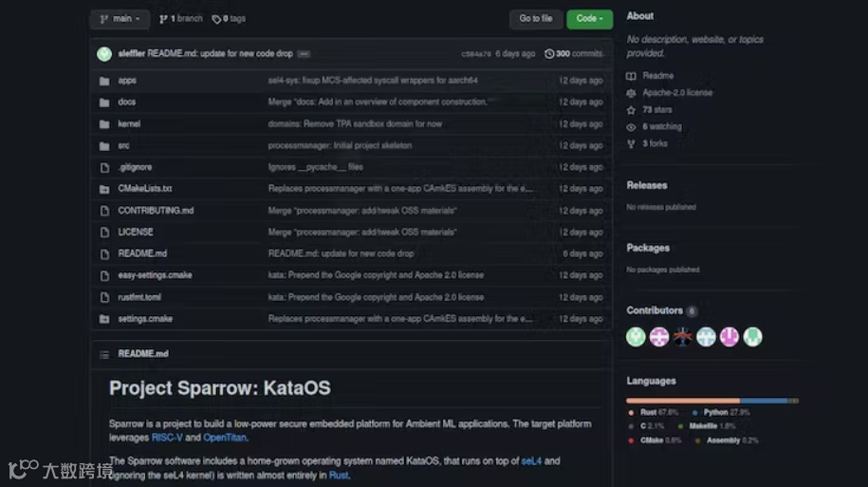Open the main branch dropdown
Image resolution: width=868 pixels, height=487 pixels.
(x=120, y=19)
